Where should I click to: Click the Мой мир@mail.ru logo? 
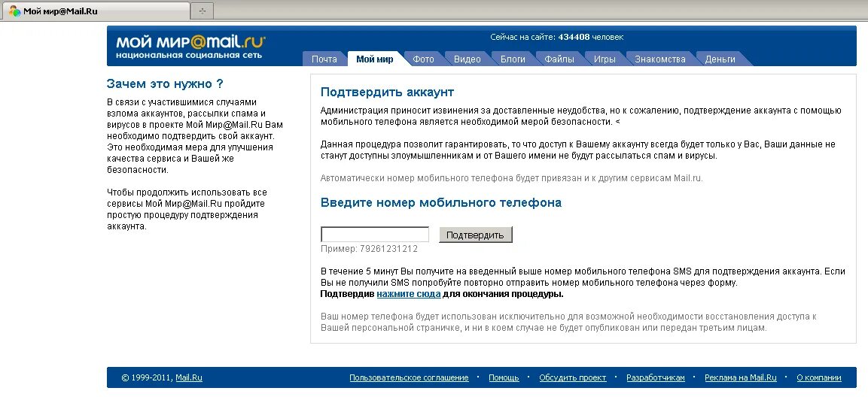[x=191, y=42]
